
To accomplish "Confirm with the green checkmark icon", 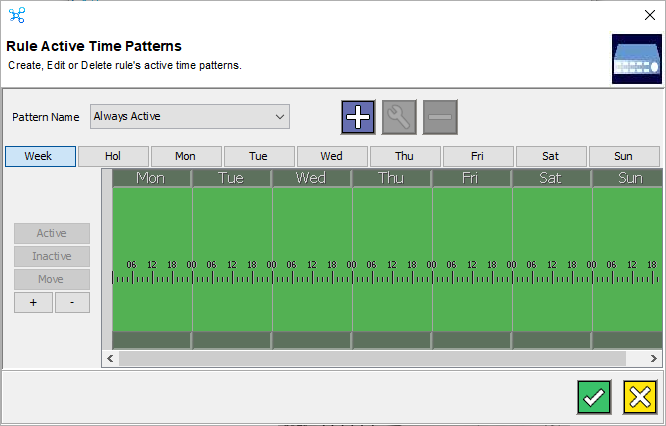I will point(594,397).
